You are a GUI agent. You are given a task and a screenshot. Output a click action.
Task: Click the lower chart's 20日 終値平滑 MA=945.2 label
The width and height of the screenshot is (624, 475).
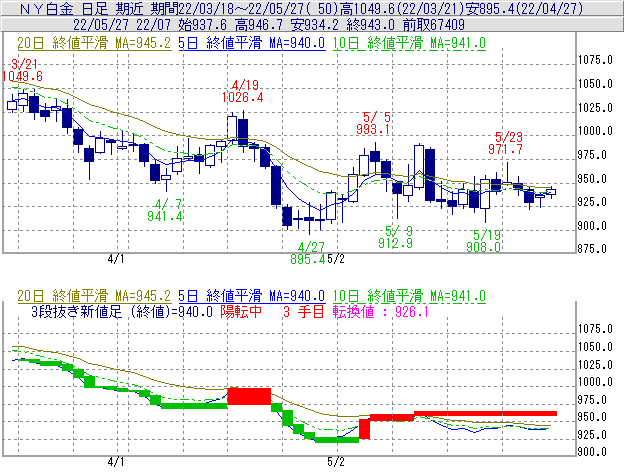tap(94, 296)
